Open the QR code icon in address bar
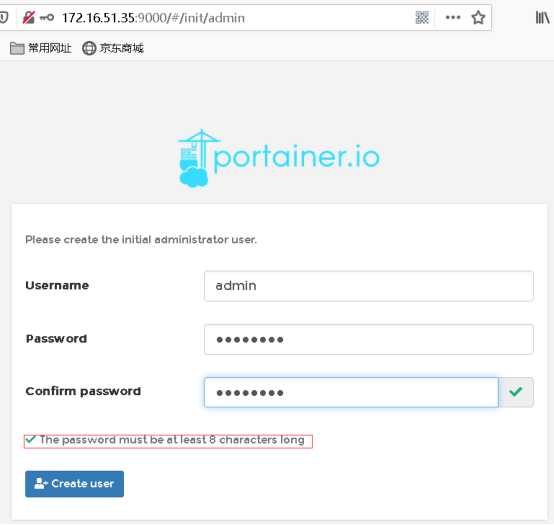 pos(422,17)
